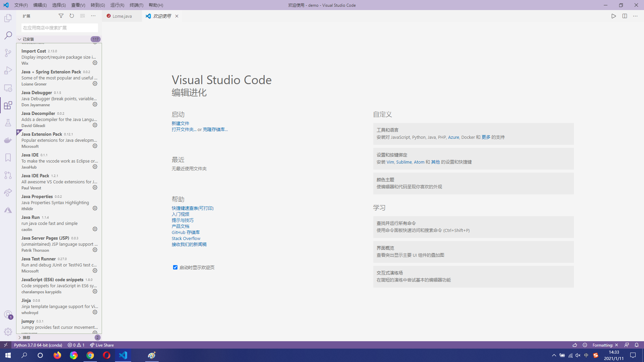Click the extension marketplace search box
Screen dimensions: 644x362
point(60,28)
